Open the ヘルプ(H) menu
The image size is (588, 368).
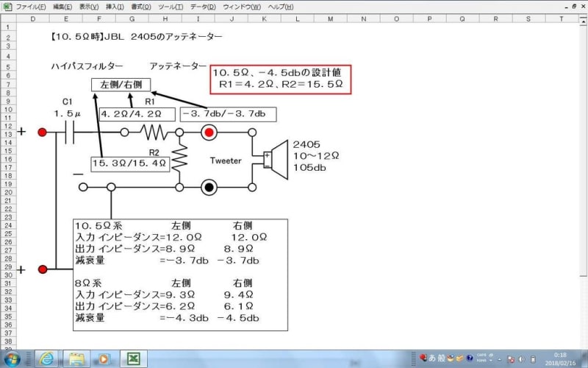tap(281, 7)
